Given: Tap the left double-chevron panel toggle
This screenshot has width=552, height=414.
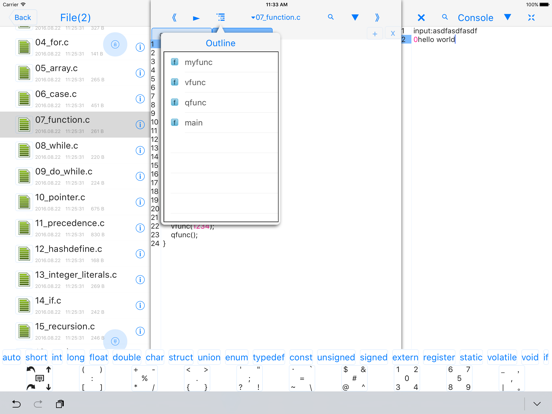Looking at the screenshot, I should click(174, 17).
